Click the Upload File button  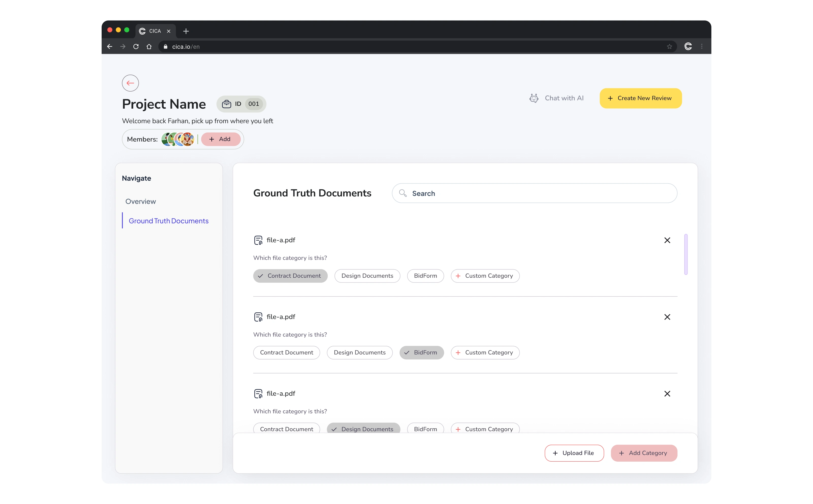574,453
